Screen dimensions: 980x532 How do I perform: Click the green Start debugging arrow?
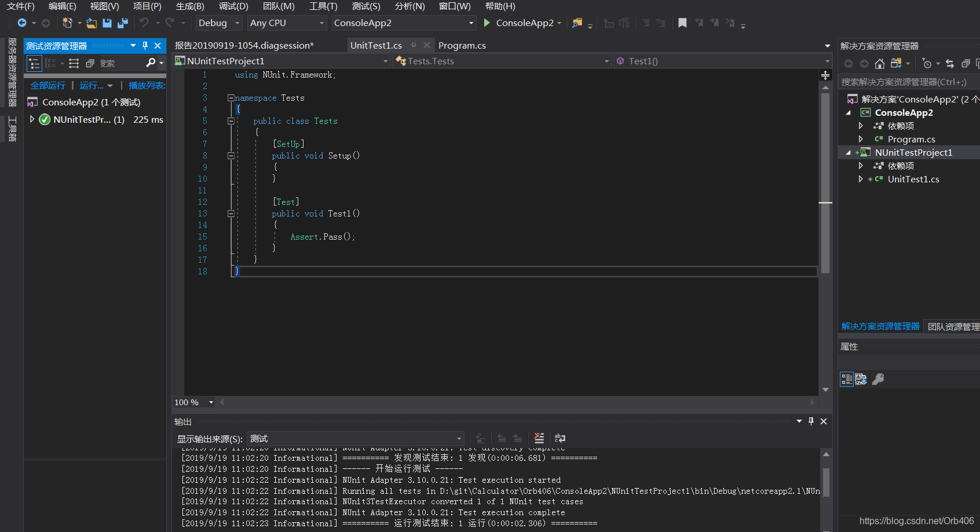click(487, 23)
